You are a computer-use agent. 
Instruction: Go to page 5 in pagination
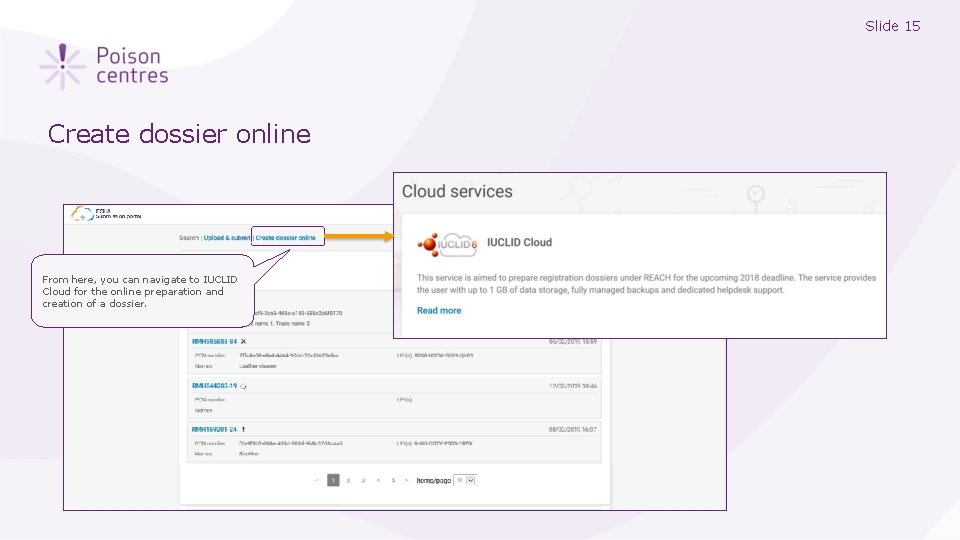coord(393,481)
